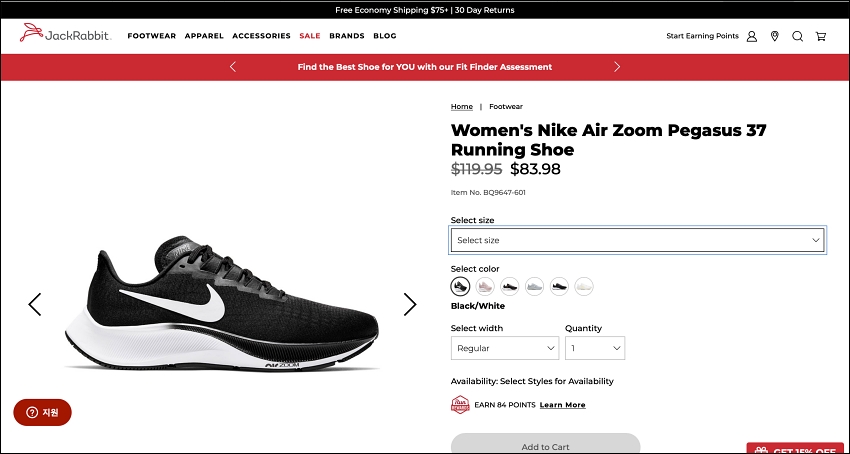Viewport: 850px width, 454px height.
Task: Open the Select width dropdown
Action: tap(505, 348)
